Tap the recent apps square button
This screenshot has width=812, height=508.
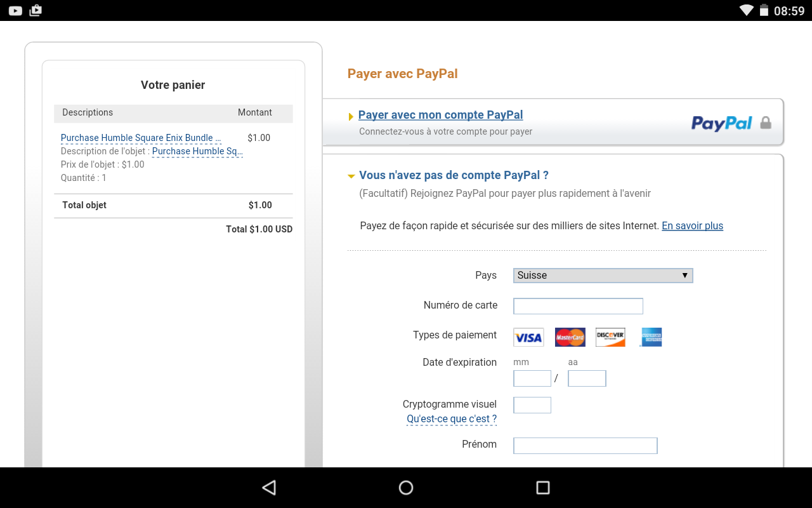tap(542, 487)
